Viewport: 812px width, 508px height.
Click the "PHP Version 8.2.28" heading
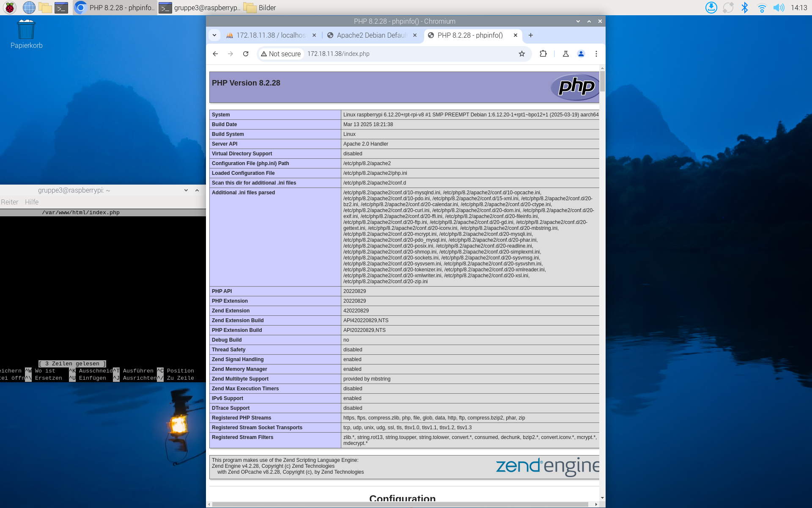point(246,83)
